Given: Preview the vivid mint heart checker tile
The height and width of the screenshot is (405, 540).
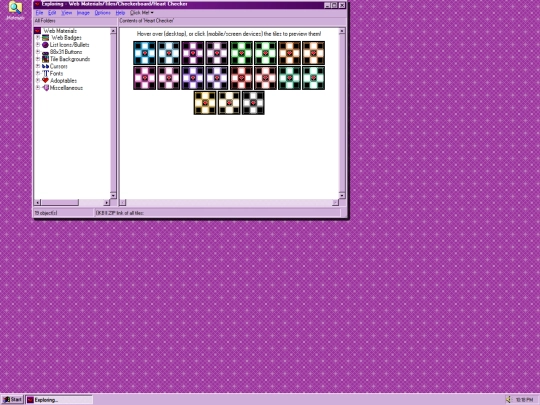Looking at the screenshot, I should click(289, 78).
